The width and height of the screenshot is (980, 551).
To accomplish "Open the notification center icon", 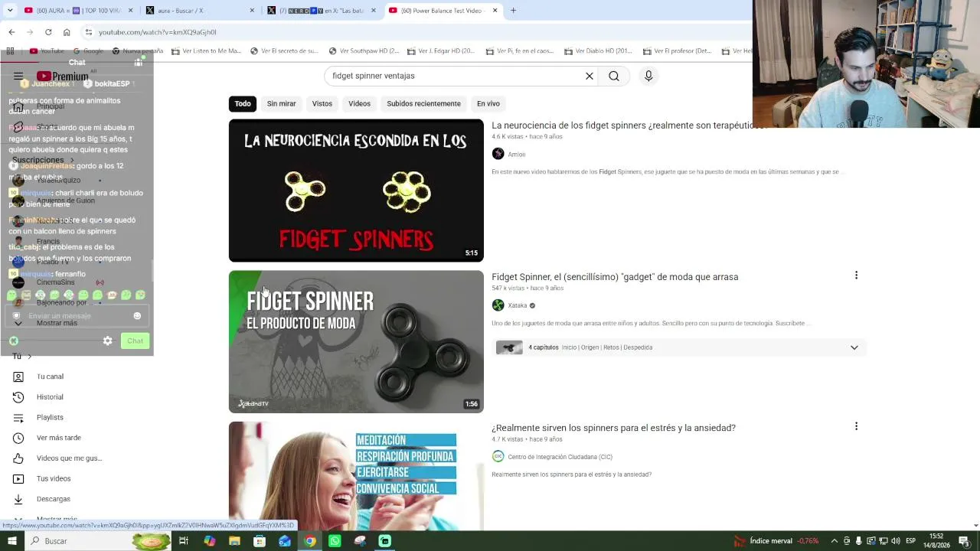I will point(965,541).
